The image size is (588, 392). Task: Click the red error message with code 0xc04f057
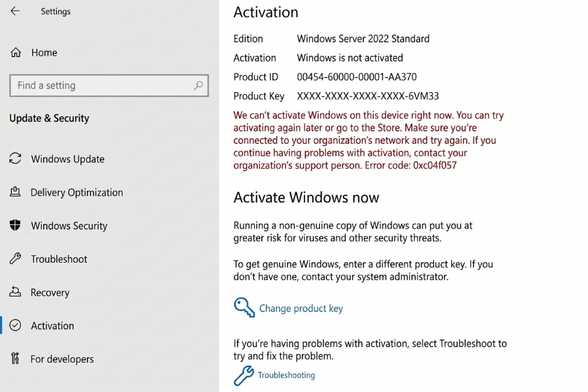coord(369,140)
